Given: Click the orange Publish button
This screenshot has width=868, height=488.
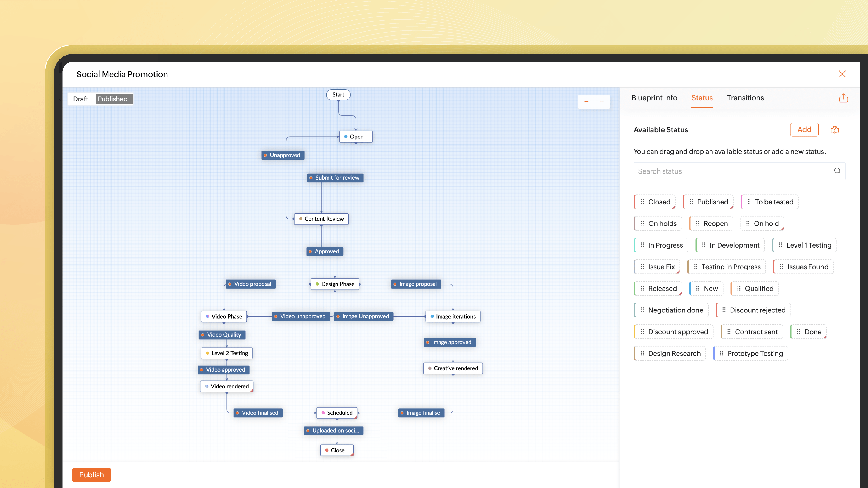Looking at the screenshot, I should [91, 474].
